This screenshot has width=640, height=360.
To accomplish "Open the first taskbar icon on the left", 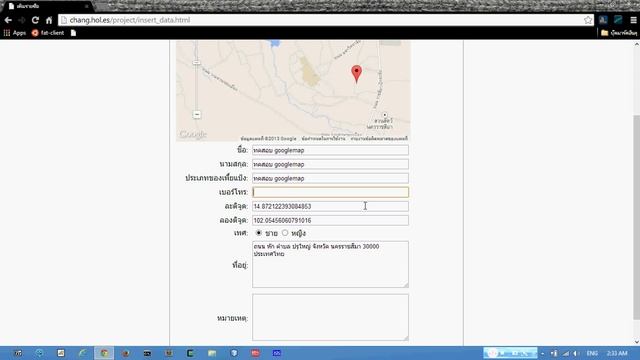I will [18, 353].
